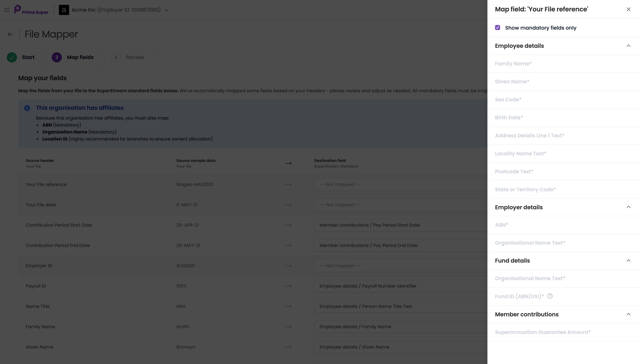This screenshot has width=640, height=364.
Task: Click the Prime Super logo
Action: click(31, 10)
